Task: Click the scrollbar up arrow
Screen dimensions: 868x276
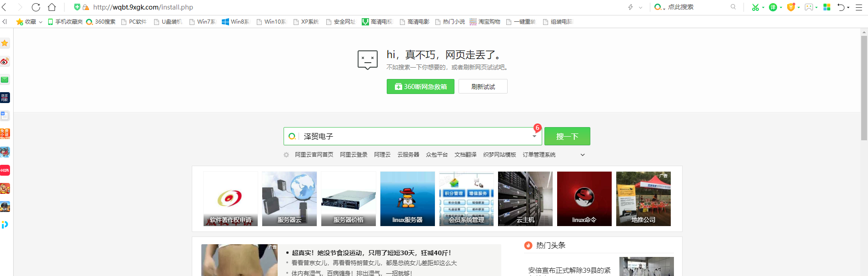Action: point(864,32)
